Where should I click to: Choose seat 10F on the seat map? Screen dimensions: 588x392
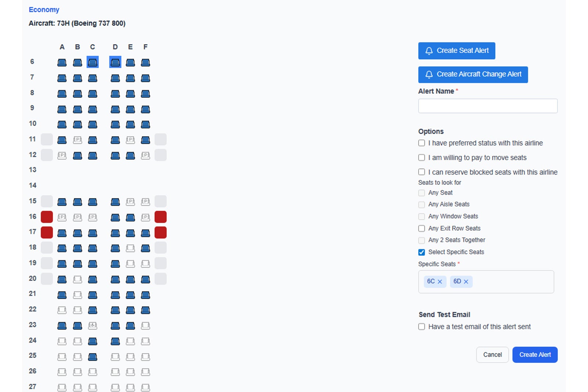(146, 125)
